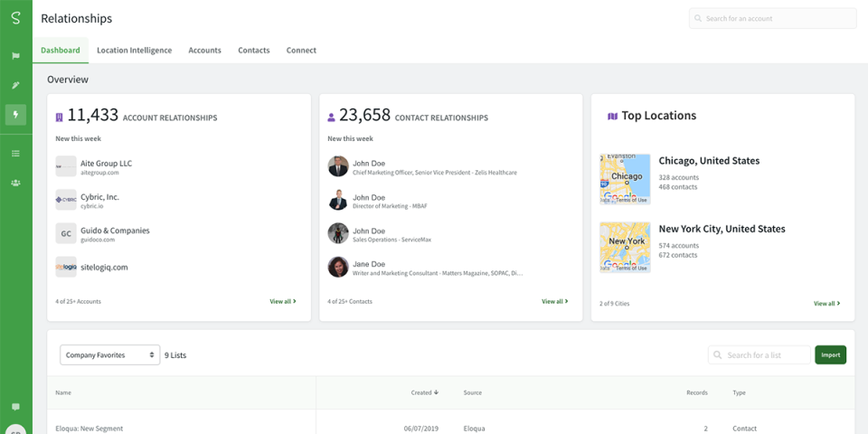
Task: Click the green Import button
Action: click(x=830, y=354)
